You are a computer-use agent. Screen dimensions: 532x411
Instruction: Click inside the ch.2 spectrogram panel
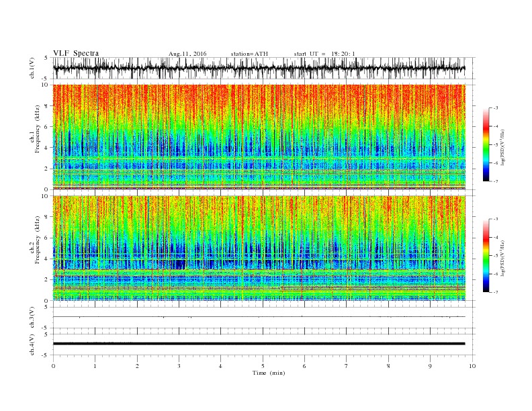coord(259,248)
